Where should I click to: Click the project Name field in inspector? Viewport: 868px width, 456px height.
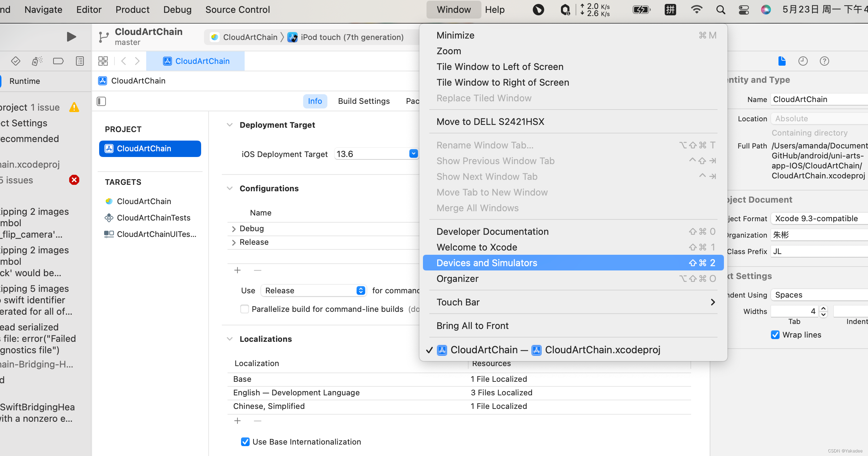pos(819,99)
